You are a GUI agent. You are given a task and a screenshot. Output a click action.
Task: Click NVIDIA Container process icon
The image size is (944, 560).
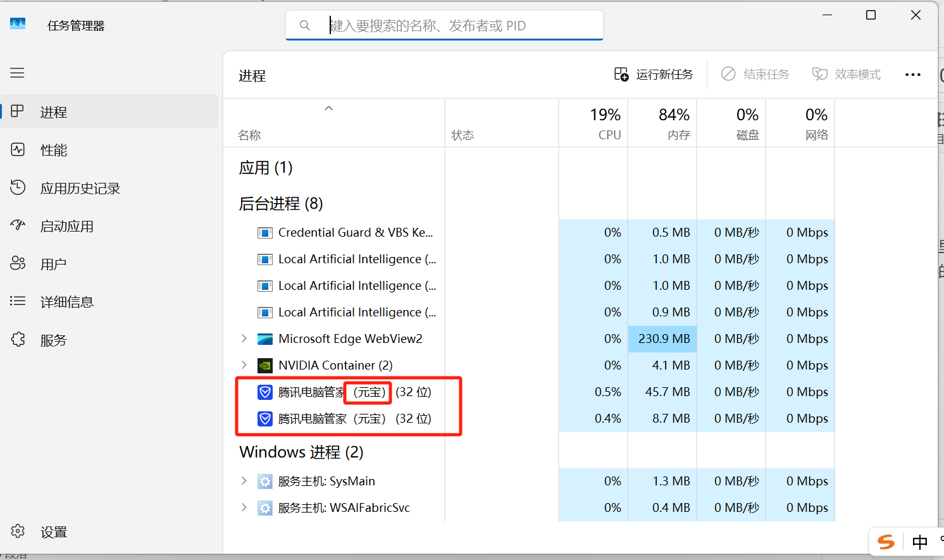click(x=265, y=366)
